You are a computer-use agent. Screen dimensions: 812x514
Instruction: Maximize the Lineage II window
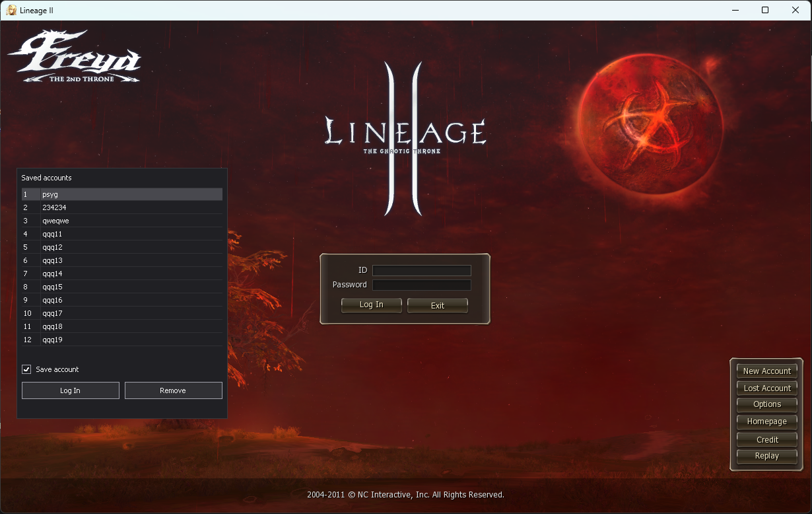[765, 10]
